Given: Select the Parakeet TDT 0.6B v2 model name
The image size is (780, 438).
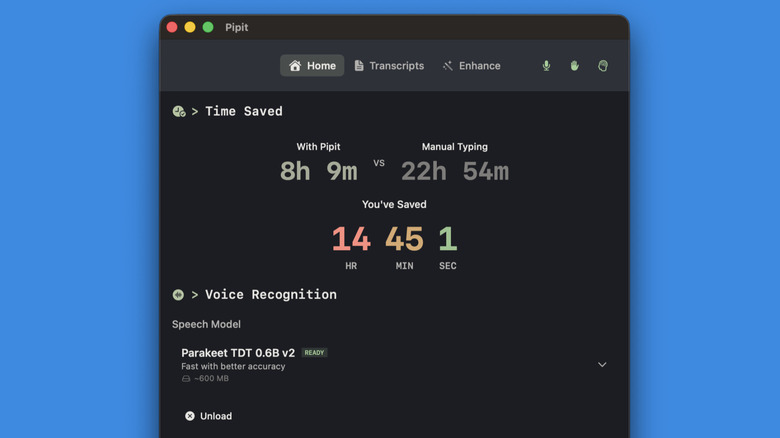Looking at the screenshot, I should (238, 353).
